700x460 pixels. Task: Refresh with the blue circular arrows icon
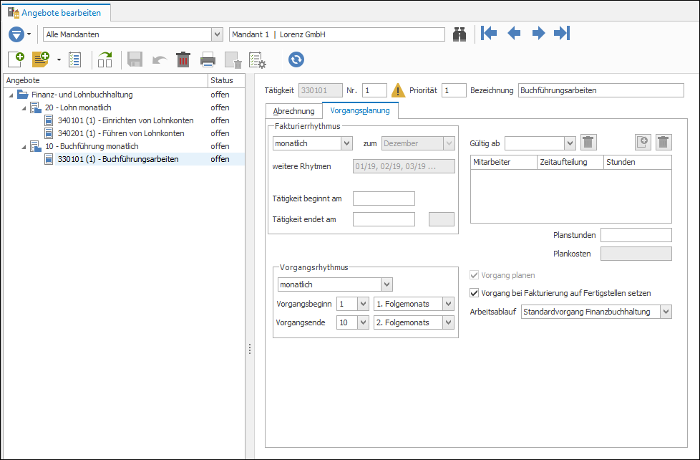point(296,59)
